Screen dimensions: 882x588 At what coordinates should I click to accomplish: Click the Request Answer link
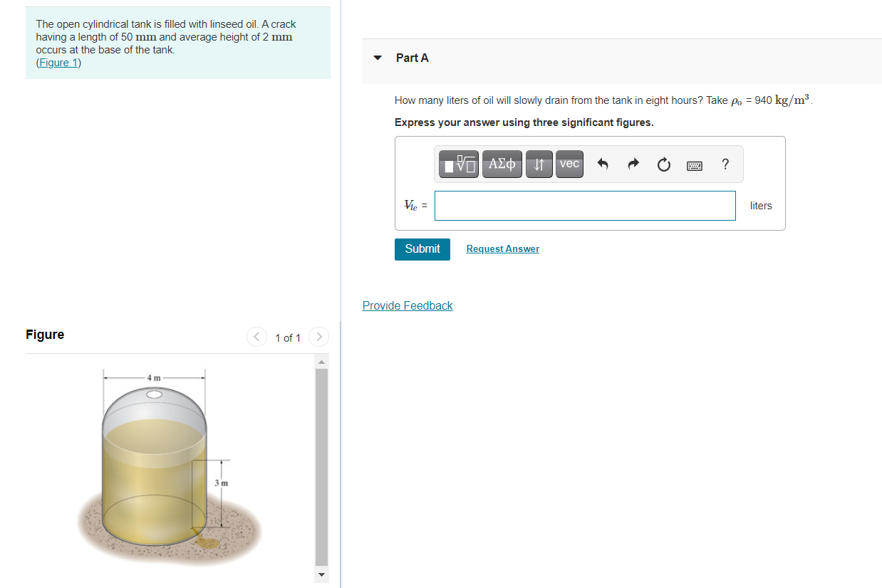click(502, 248)
